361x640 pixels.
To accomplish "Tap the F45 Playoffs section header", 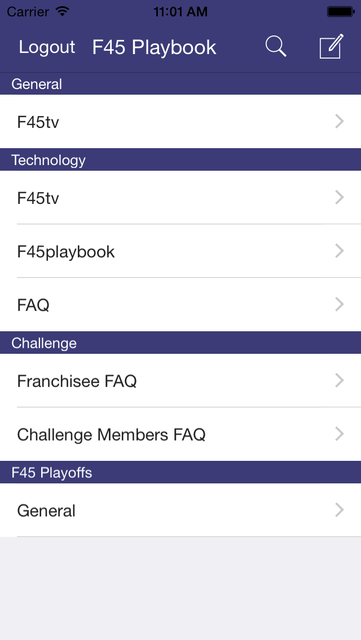I will (x=180, y=473).
